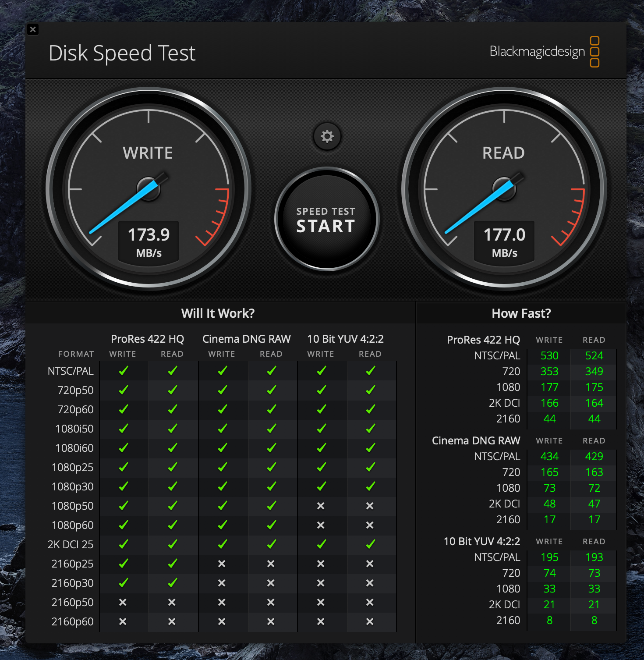Click ProRes 1080 read value 175
The width and height of the screenshot is (644, 660).
594,387
